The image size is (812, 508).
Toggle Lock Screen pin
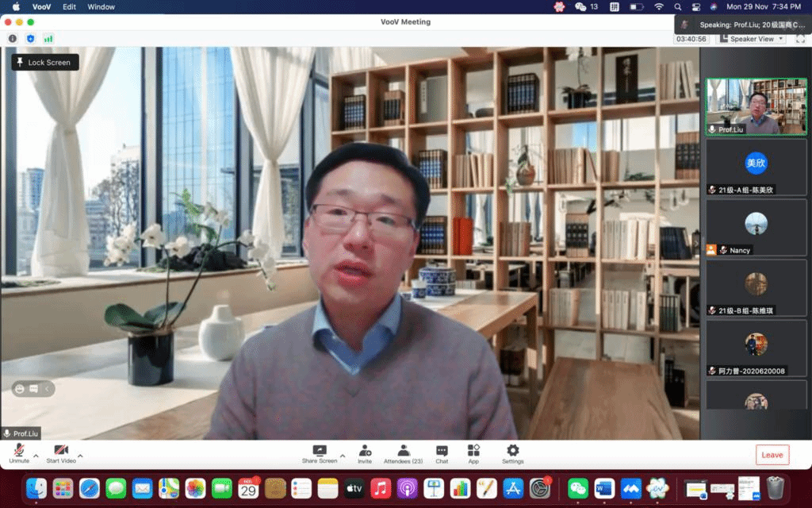point(45,62)
